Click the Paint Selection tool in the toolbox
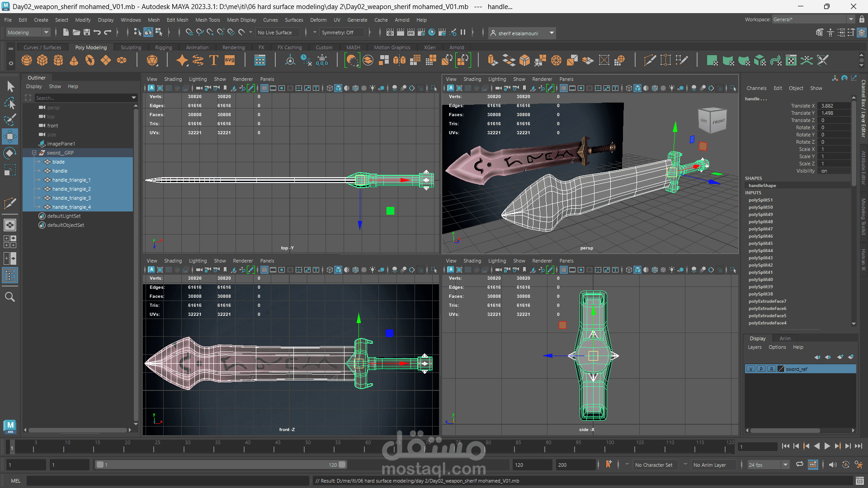This screenshot has height=488, width=868. (x=9, y=120)
